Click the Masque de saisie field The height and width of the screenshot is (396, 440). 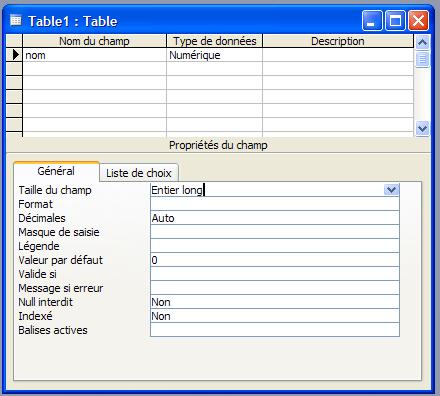point(275,232)
